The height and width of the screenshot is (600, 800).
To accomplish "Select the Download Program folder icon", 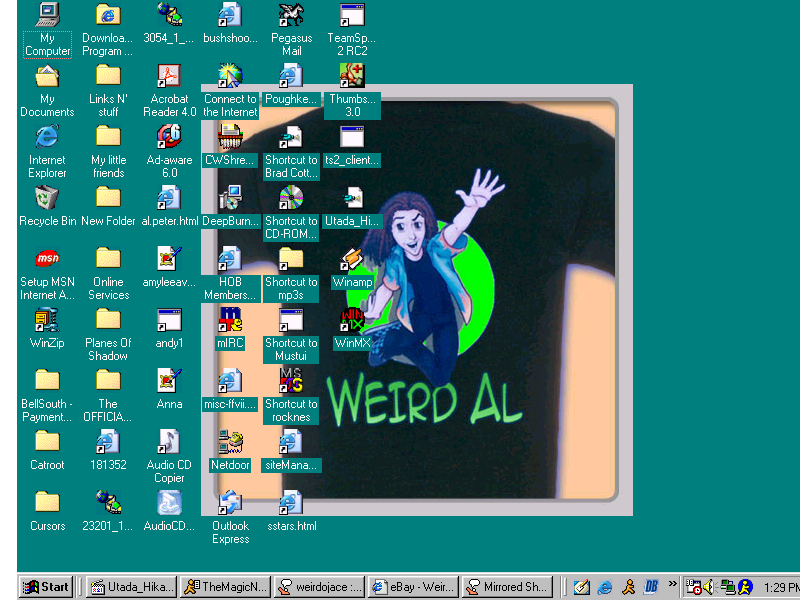I will click(x=108, y=14).
